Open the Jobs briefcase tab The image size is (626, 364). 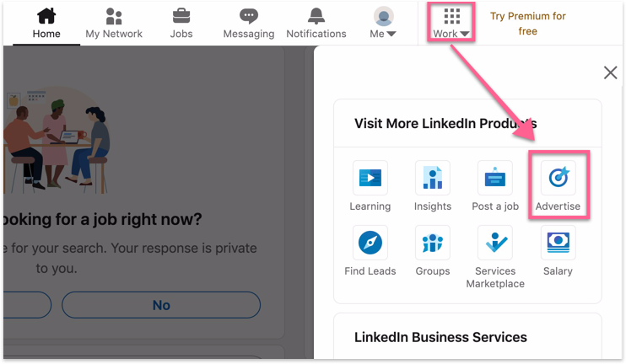point(181,23)
